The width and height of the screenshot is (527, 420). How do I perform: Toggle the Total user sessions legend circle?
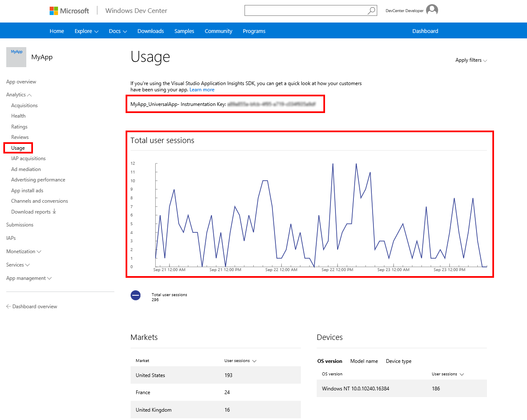pos(136,295)
